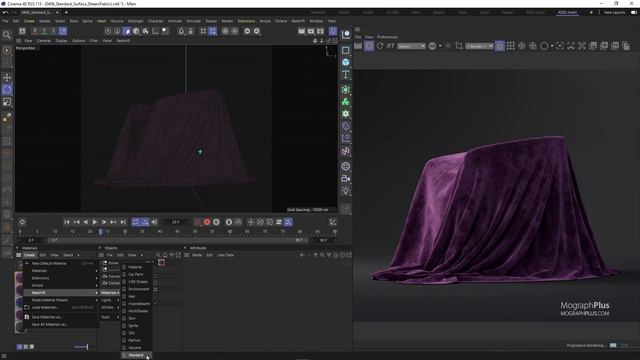This screenshot has width=640, height=360.
Task: Expand the Redshift submenu arrow
Action: tap(97, 293)
